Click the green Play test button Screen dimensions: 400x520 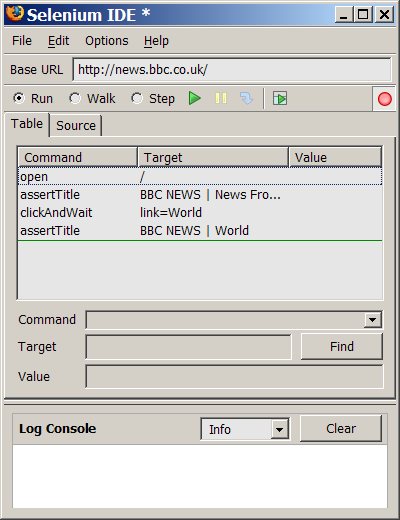click(194, 98)
